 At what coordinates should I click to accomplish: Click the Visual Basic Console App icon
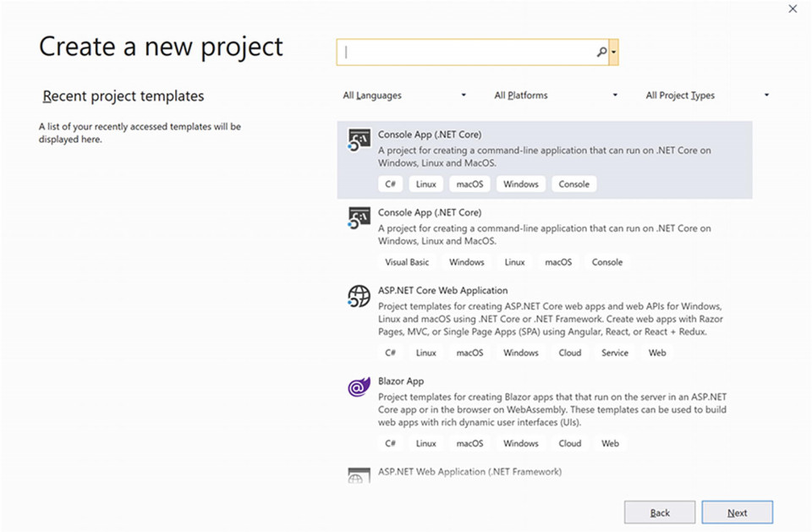[359, 218]
